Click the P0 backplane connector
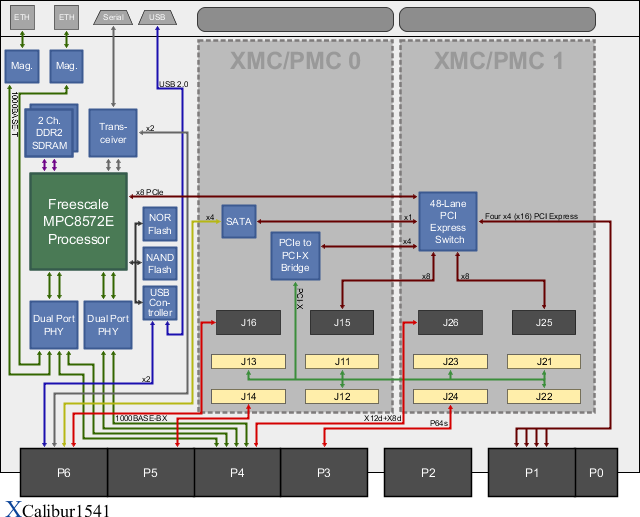The height and width of the screenshot is (517, 640). point(596,473)
